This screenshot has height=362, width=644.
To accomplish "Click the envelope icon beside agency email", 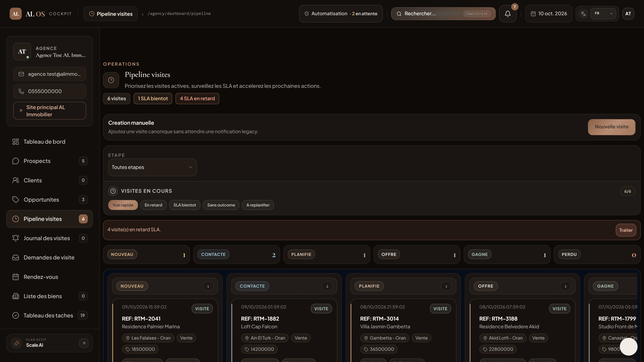I will coord(21,74).
